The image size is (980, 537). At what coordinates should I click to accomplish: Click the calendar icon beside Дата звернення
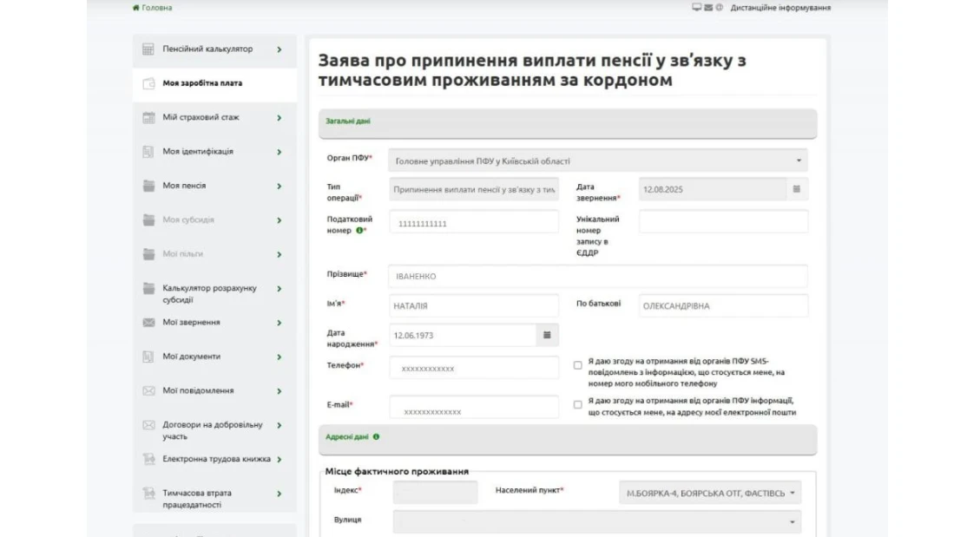pos(796,189)
